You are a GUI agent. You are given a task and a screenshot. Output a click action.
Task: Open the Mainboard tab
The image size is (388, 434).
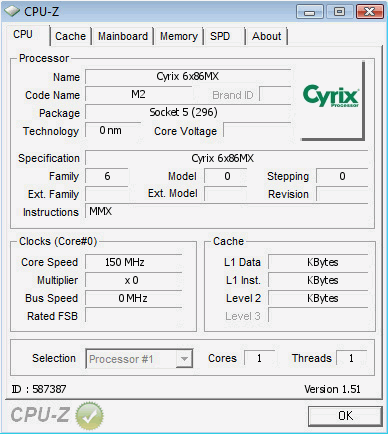click(x=123, y=36)
